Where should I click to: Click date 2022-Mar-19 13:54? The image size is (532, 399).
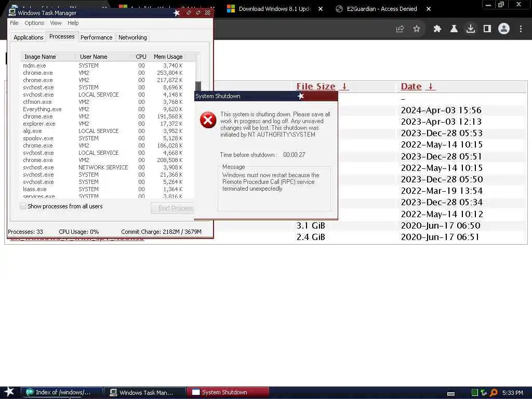point(442,191)
